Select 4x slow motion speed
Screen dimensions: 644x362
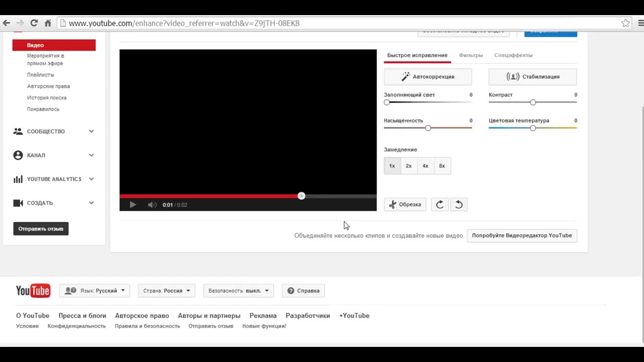pyautogui.click(x=425, y=166)
